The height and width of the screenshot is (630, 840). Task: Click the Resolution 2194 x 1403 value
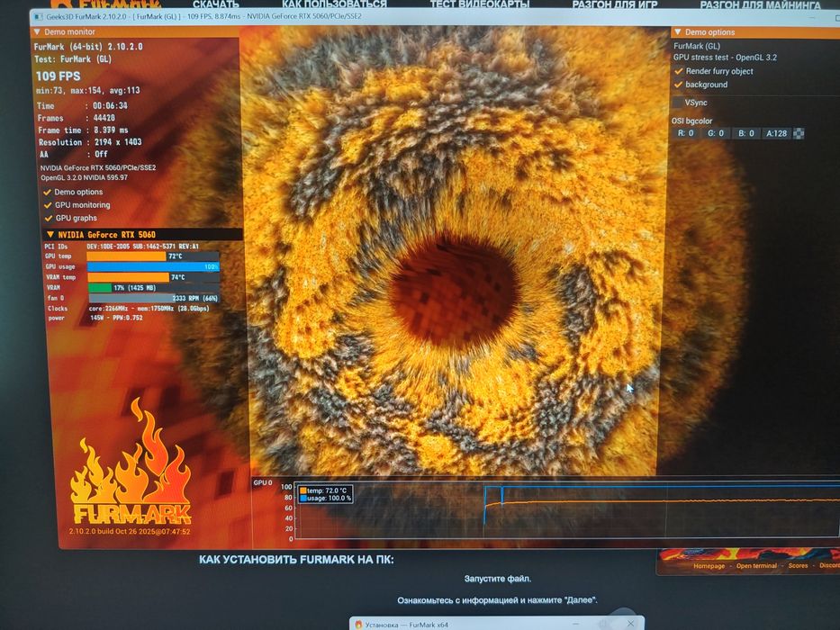[118, 142]
